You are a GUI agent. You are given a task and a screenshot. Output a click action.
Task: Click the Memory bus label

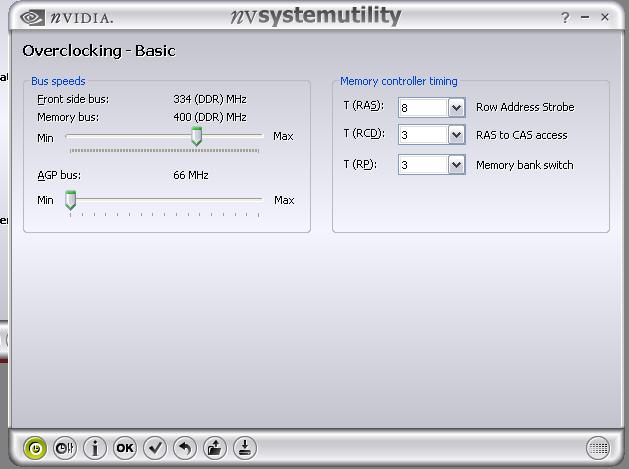[x=68, y=117]
